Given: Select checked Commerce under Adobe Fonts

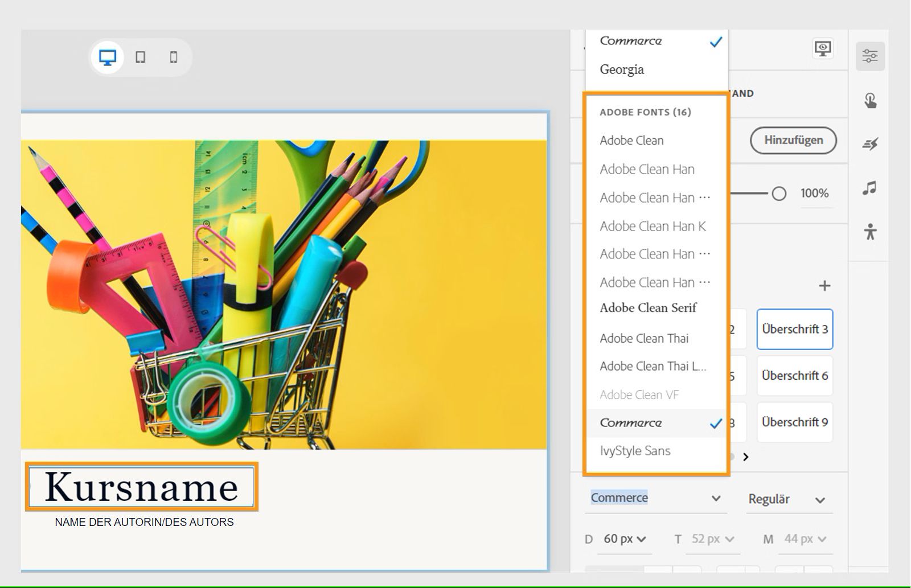Looking at the screenshot, I should (656, 423).
